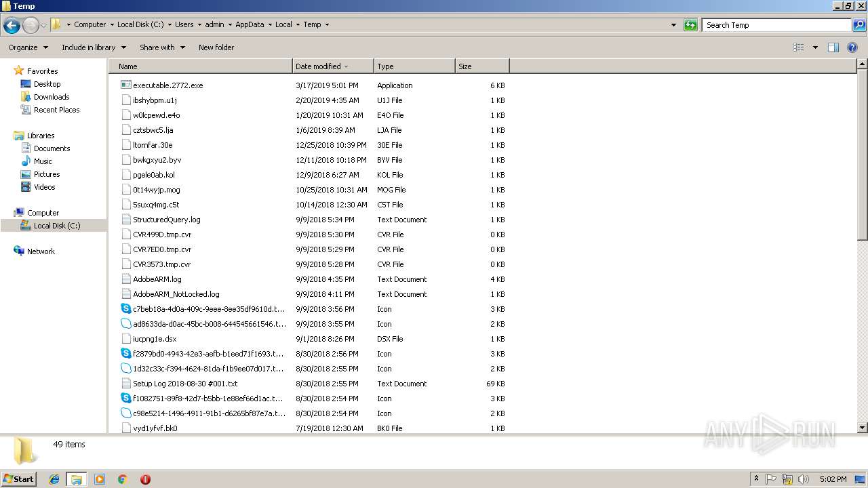Select the executable.2772.exe file icon
Screen dimensions: 868x488
125,85
